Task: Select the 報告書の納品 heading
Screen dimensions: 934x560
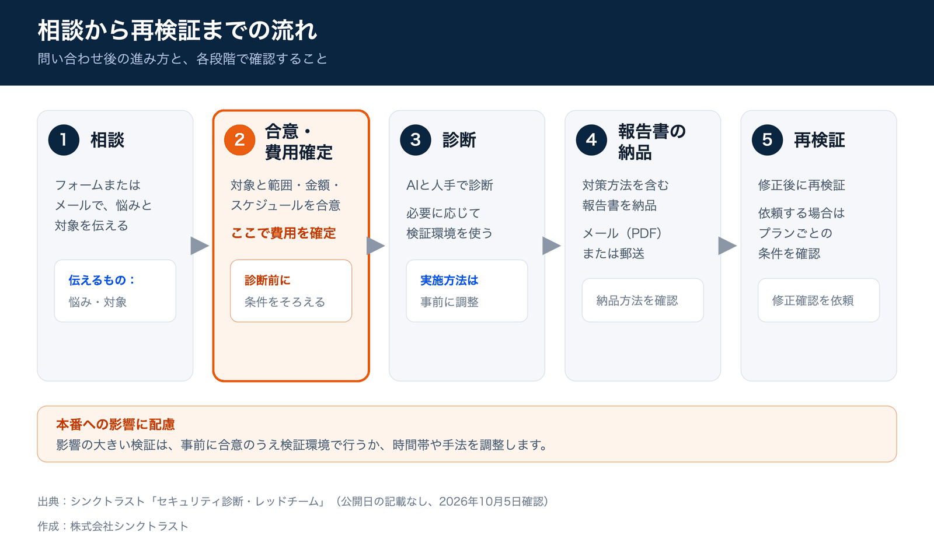Action: point(652,142)
